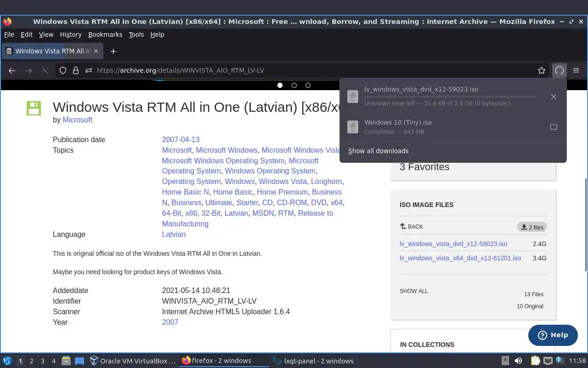The image size is (588, 368).
Task: Switch to virtual desktop 3
Action: point(42,361)
